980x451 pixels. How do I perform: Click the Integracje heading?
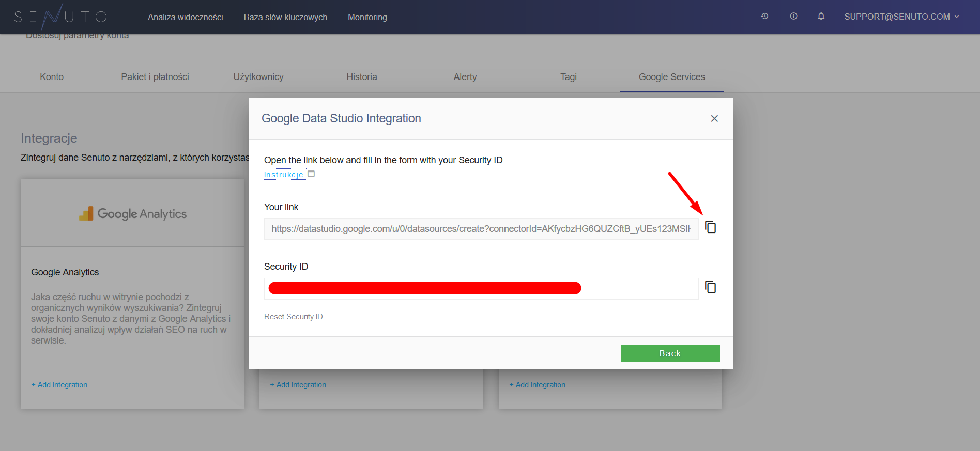(49, 138)
